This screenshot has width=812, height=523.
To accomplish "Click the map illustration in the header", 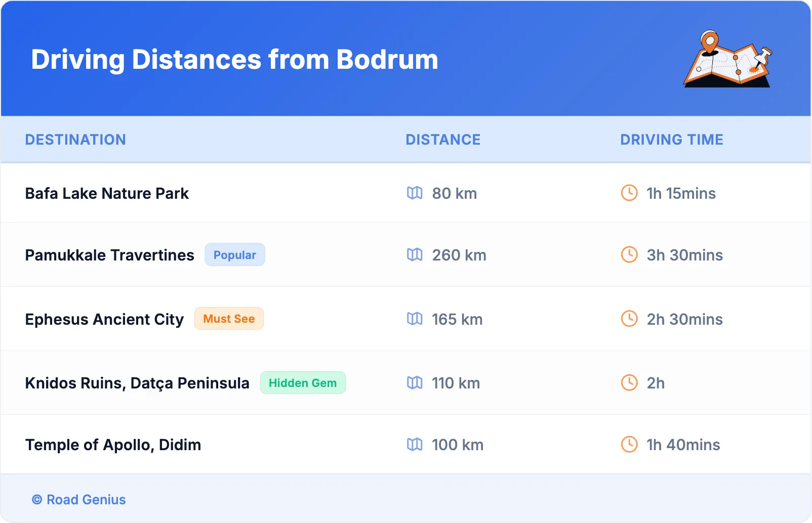I will pyautogui.click(x=728, y=59).
